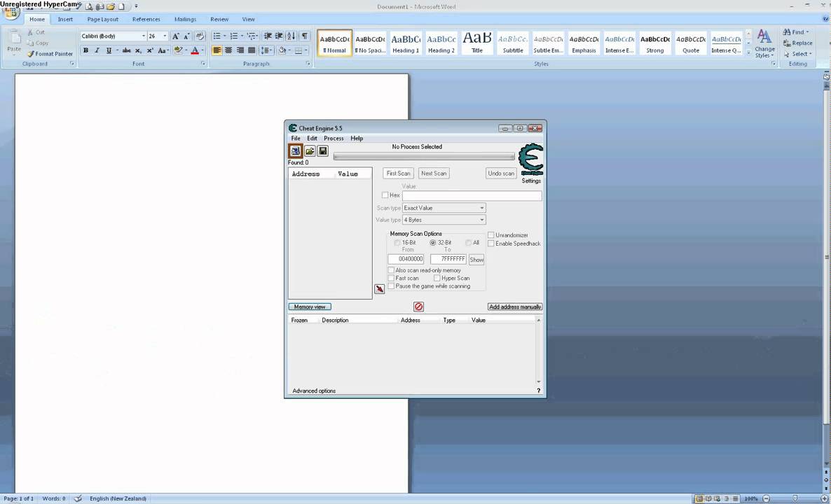Click Decrease Indent icon in Word

tap(268, 36)
